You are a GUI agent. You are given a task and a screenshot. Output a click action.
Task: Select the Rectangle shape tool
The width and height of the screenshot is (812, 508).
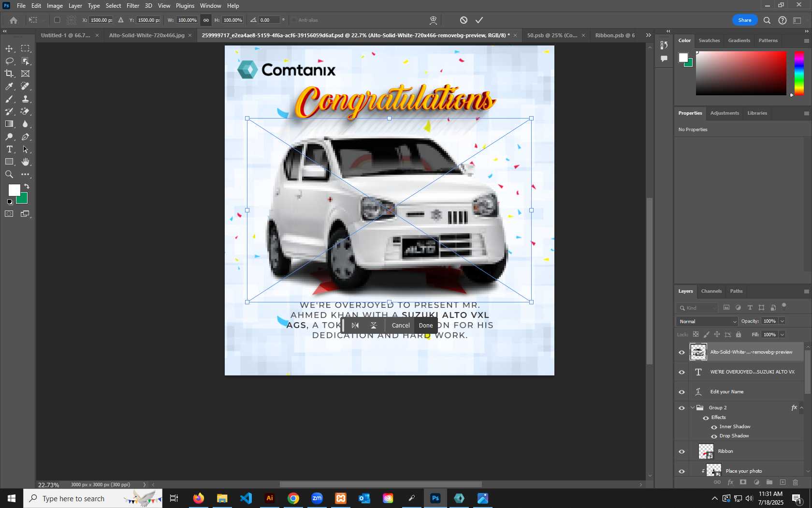tap(9, 162)
